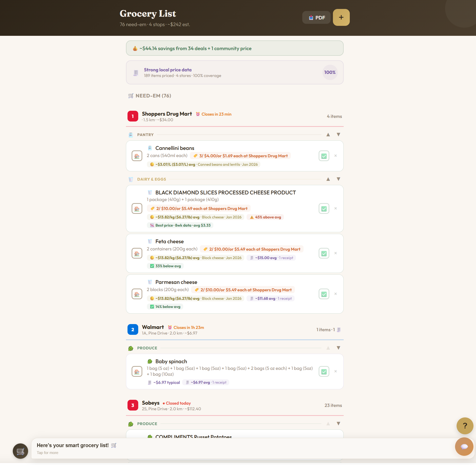Collapse the Produce section under Walmart
The image size is (476, 465).
coord(338,348)
